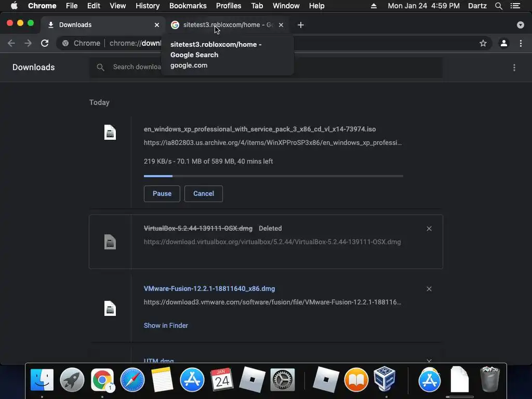Click the Search downloads field
This screenshot has height=399, width=532.
tap(265, 67)
